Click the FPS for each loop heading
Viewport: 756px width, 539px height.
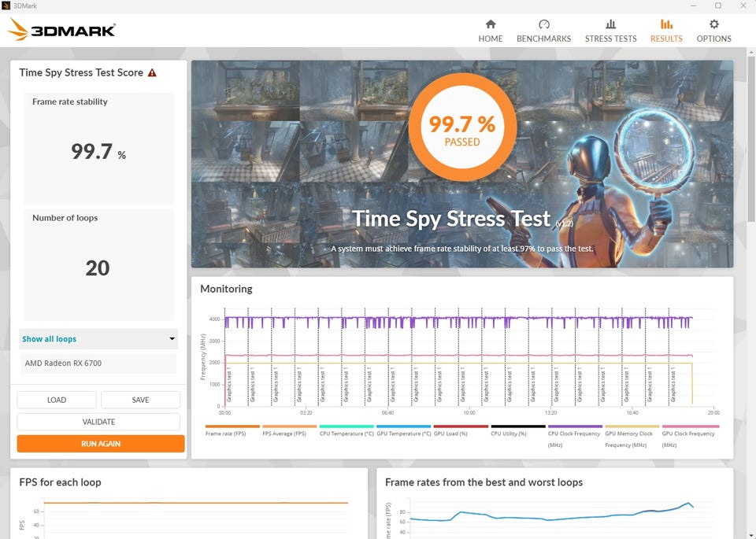pyautogui.click(x=61, y=482)
